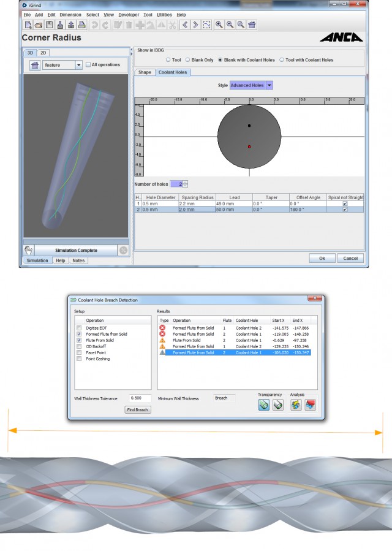
Task: Click the black coolant hole dot in the diagram
Action: point(249,126)
